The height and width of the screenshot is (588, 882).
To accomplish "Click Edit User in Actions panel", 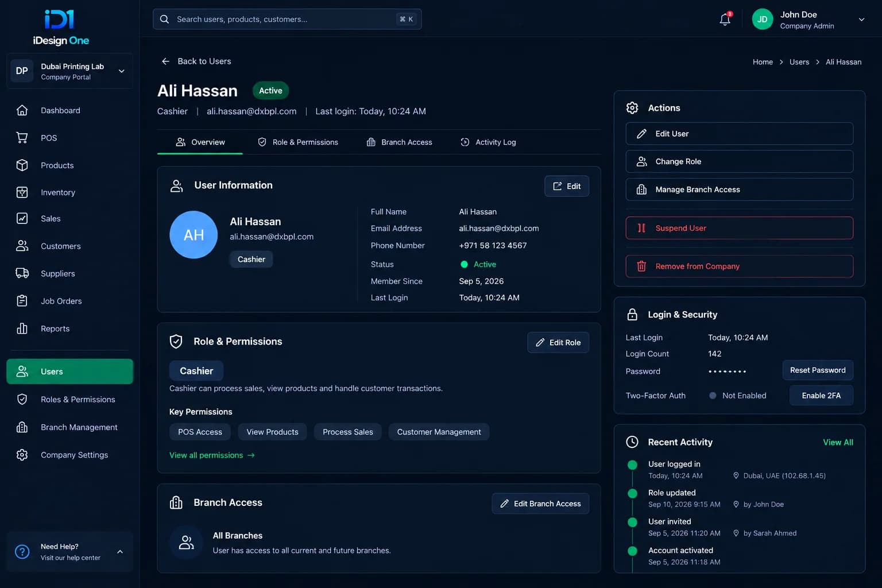I will click(739, 134).
